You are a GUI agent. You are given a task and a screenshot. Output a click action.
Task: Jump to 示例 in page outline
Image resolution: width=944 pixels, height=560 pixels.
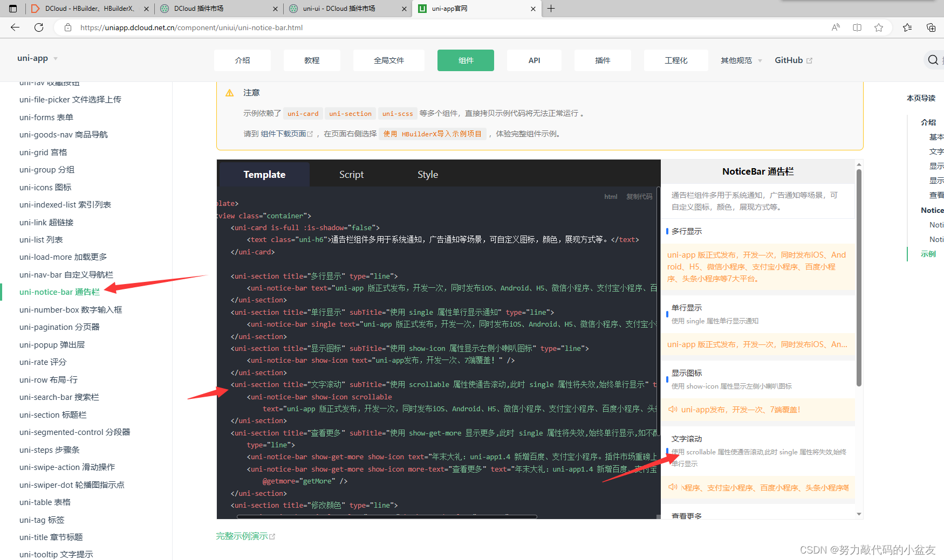tap(928, 254)
